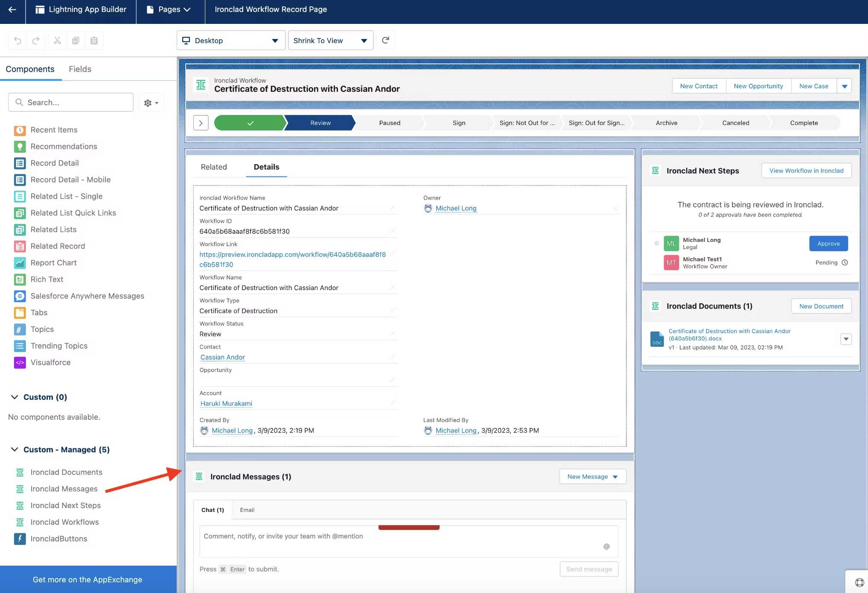Viewport: 868px width, 593px height.
Task: Open more actions dropdown beside New Case
Action: pyautogui.click(x=845, y=86)
